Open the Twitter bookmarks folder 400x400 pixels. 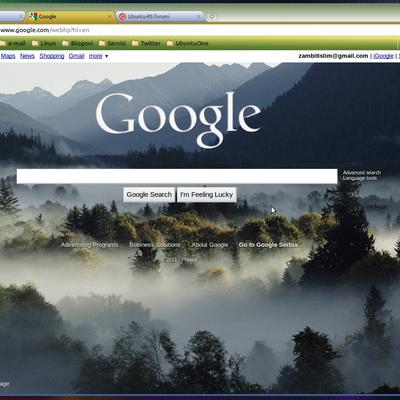tap(146, 43)
